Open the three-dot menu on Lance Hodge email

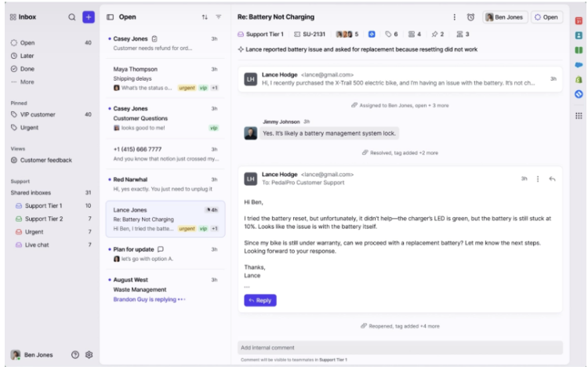538,179
